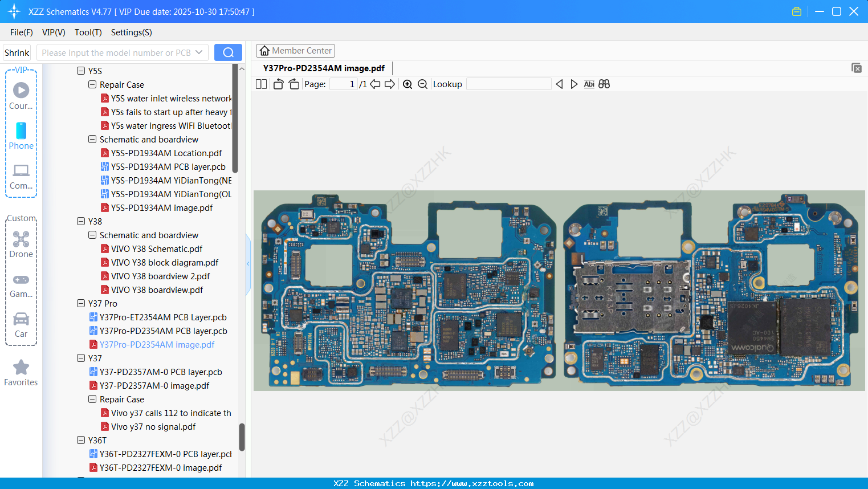Open the File(F) menu
The image size is (868, 489).
pyautogui.click(x=22, y=32)
